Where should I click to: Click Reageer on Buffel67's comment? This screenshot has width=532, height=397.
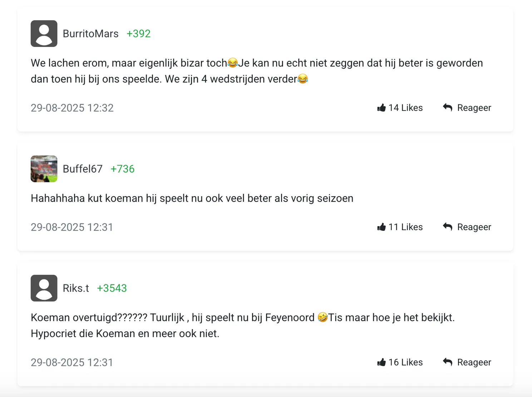pos(474,227)
